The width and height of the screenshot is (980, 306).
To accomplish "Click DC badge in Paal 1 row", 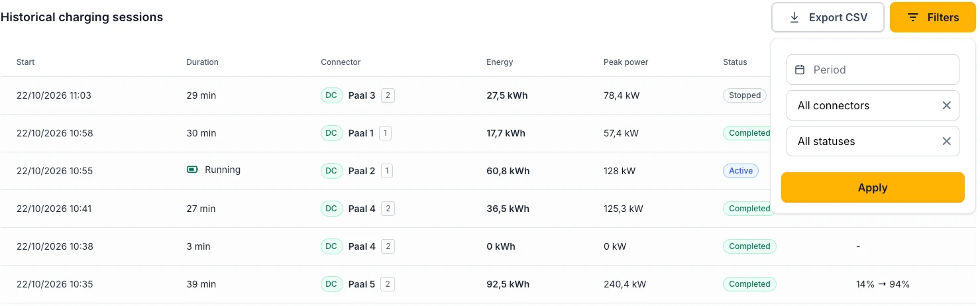I will [x=331, y=133].
